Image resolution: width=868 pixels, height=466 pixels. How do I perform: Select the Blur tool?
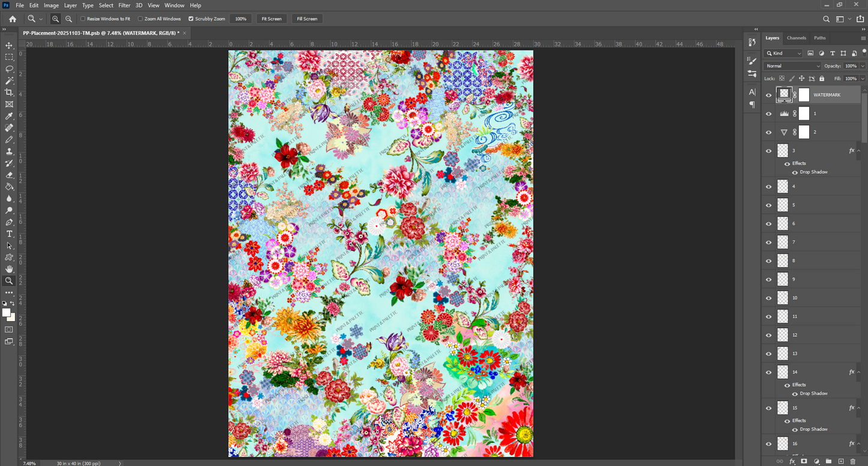[x=9, y=198]
